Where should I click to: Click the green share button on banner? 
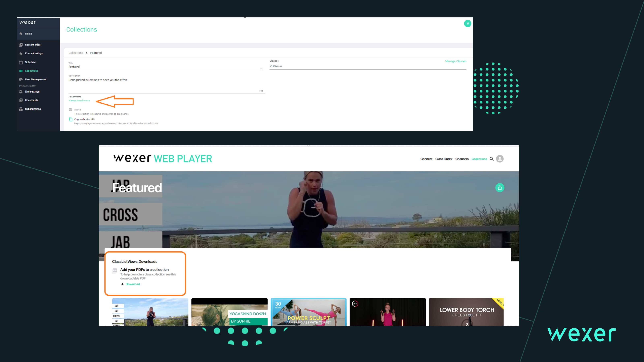coord(500,188)
